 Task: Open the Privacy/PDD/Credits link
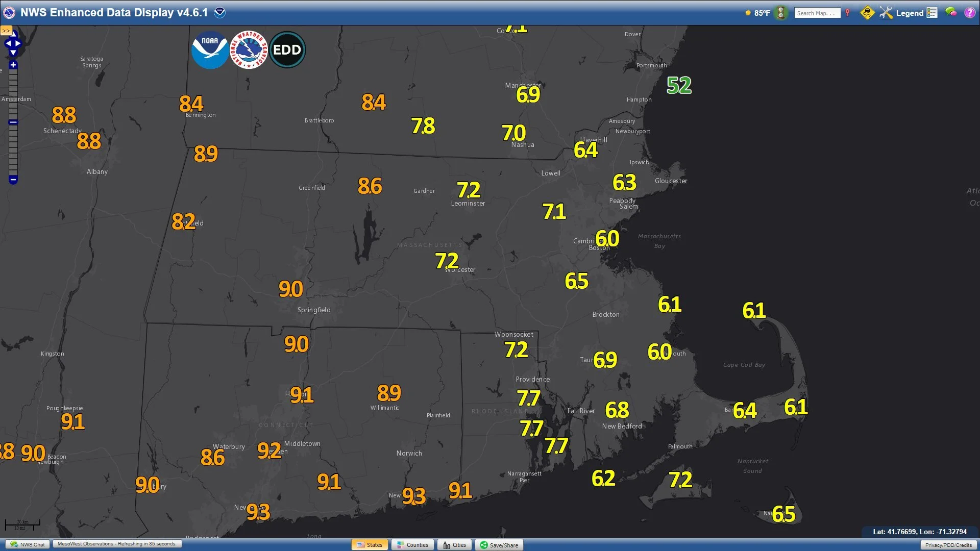[948, 545]
